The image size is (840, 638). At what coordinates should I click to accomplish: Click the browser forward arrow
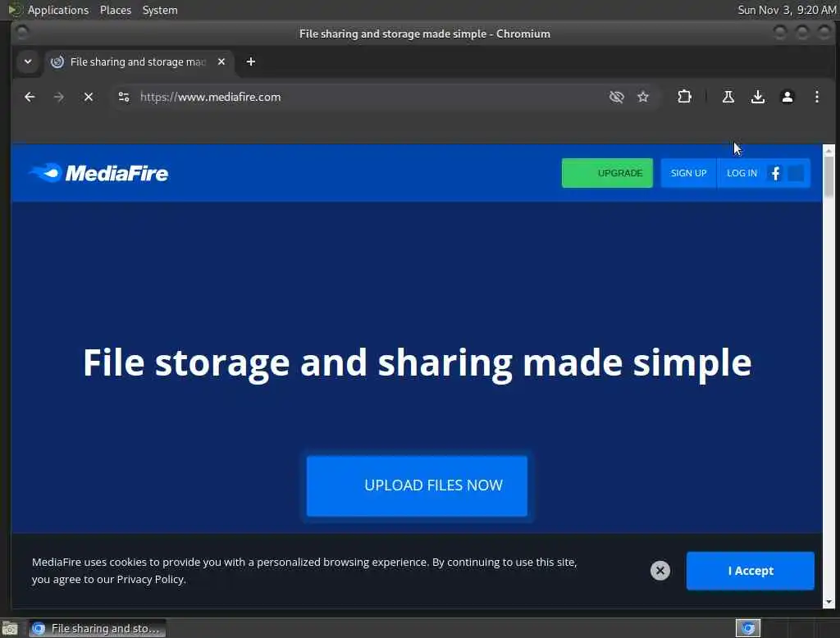pyautogui.click(x=59, y=97)
